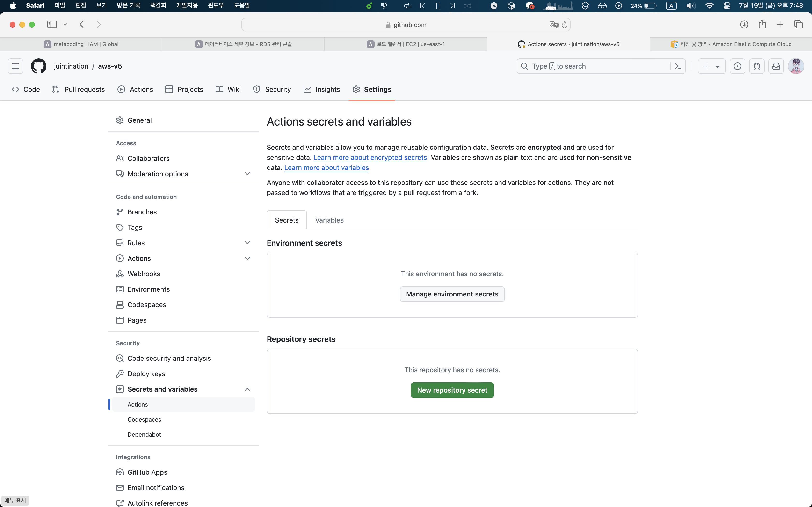Click New repository secret button
The image size is (812, 507).
click(x=452, y=390)
